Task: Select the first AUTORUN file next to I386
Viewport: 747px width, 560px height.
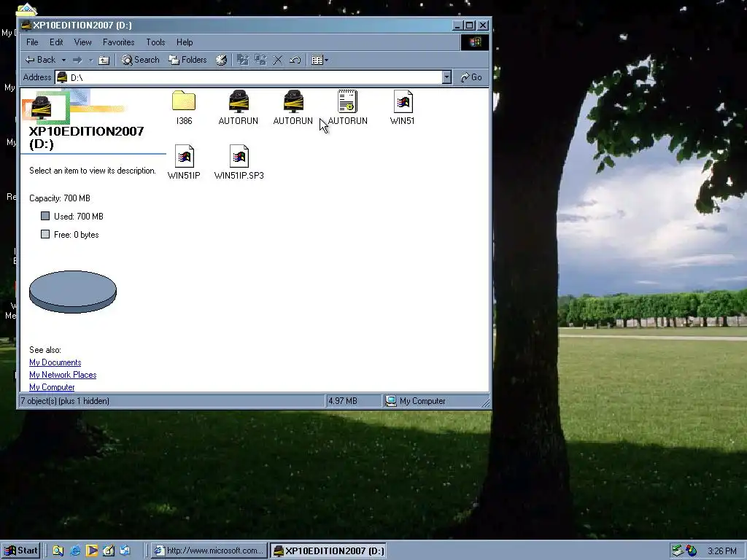Action: [239, 101]
